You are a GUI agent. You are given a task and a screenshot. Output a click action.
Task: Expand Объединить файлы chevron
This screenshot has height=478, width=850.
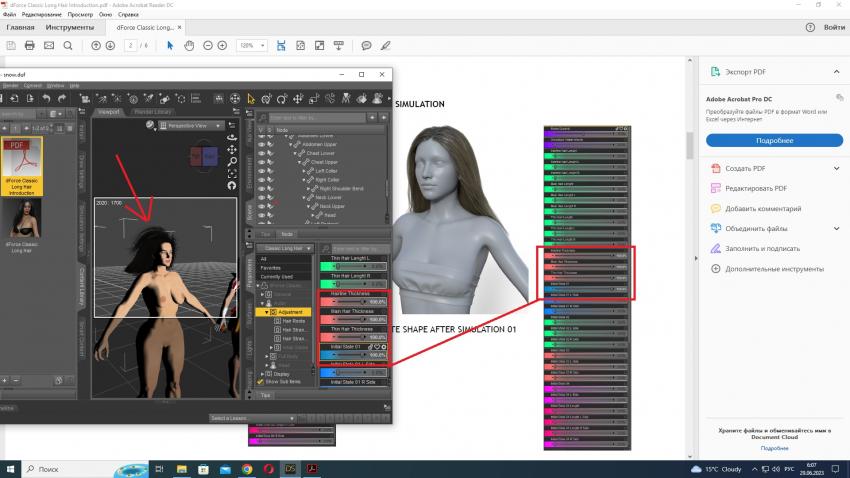click(836, 229)
